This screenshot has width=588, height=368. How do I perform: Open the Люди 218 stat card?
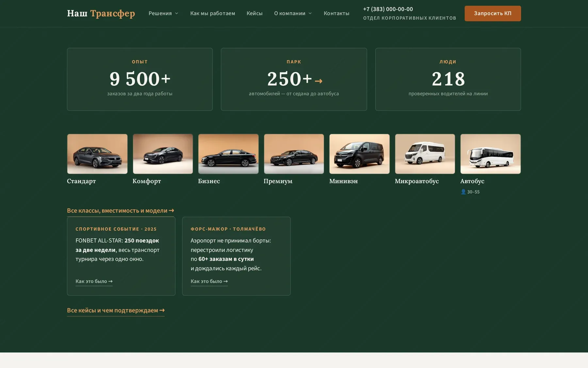[x=448, y=79]
